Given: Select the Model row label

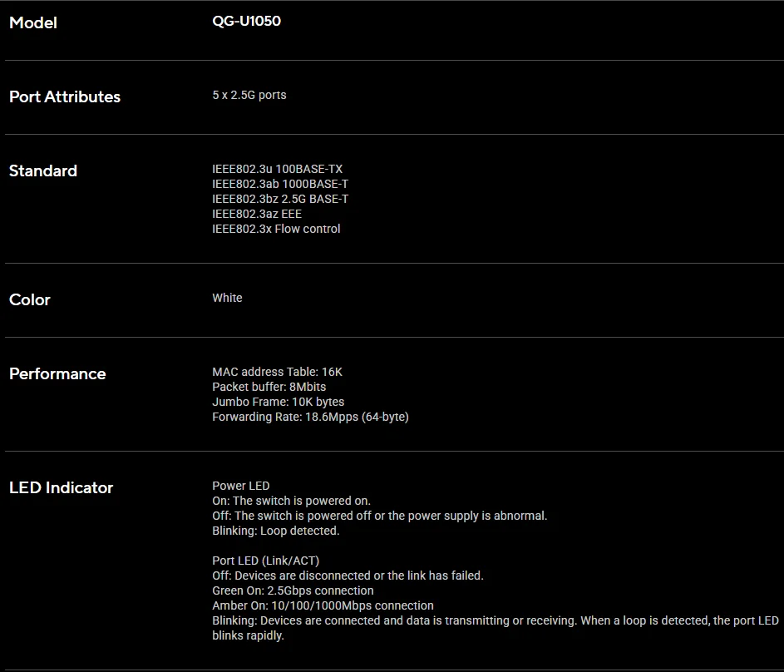Looking at the screenshot, I should click(33, 22).
